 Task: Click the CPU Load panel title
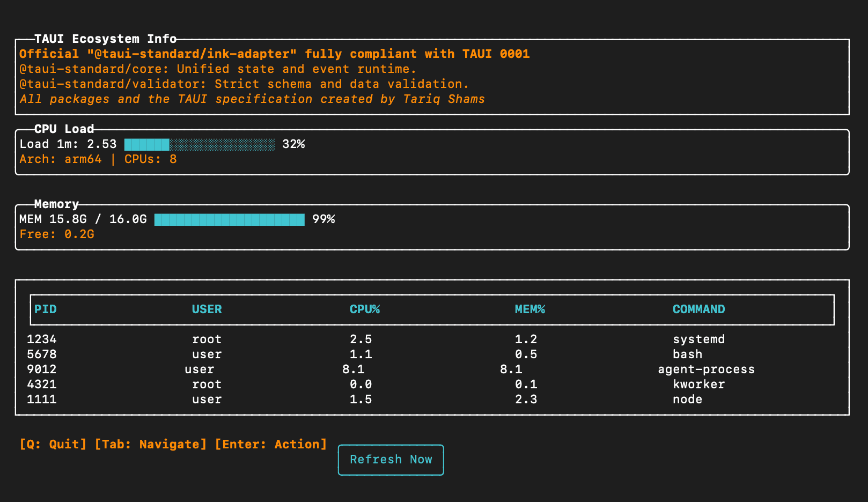[x=63, y=129]
